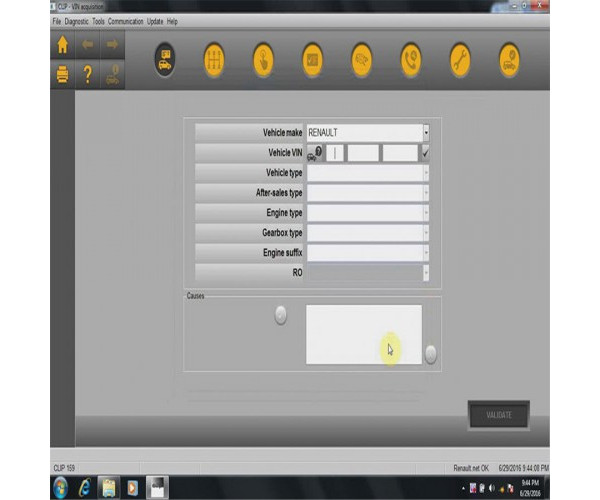Click the VALIDATE button
600x500 pixels.
[x=499, y=415]
